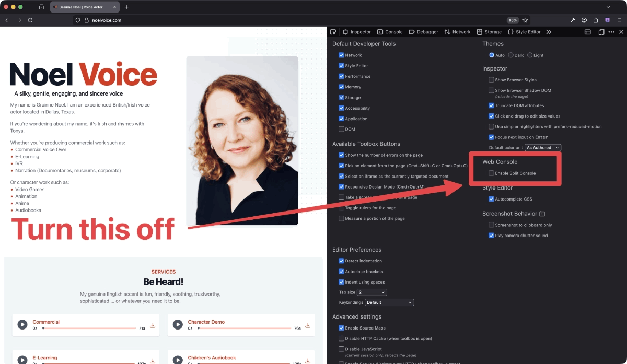The height and width of the screenshot is (364, 627).
Task: Open the Keybindings dropdown
Action: pos(389,302)
